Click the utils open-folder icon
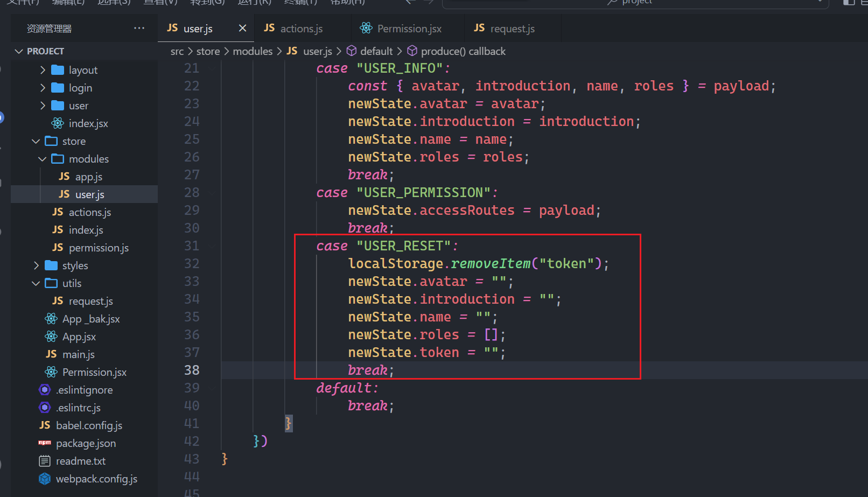Screen dimensions: 868x497 pyautogui.click(x=51, y=283)
